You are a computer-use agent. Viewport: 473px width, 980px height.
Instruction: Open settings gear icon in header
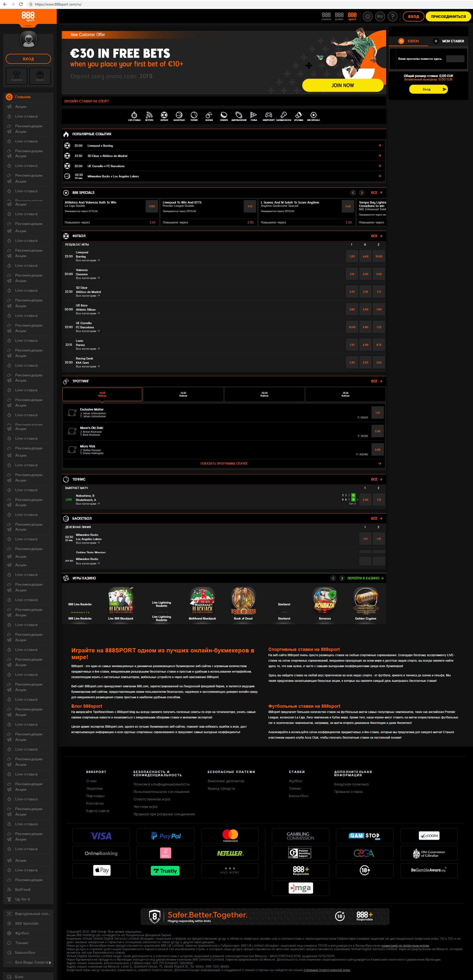click(367, 16)
